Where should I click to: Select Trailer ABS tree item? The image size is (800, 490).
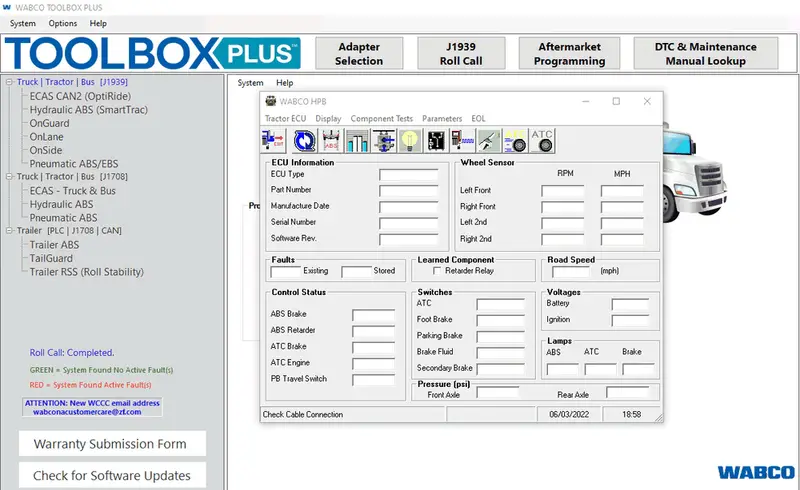click(54, 245)
